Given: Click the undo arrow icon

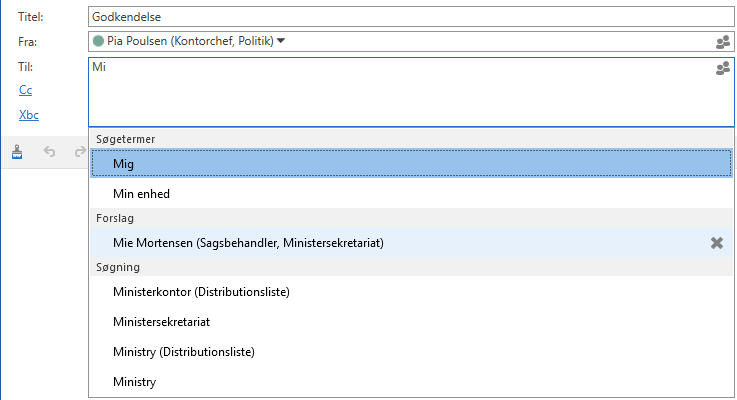Looking at the screenshot, I should (50, 153).
